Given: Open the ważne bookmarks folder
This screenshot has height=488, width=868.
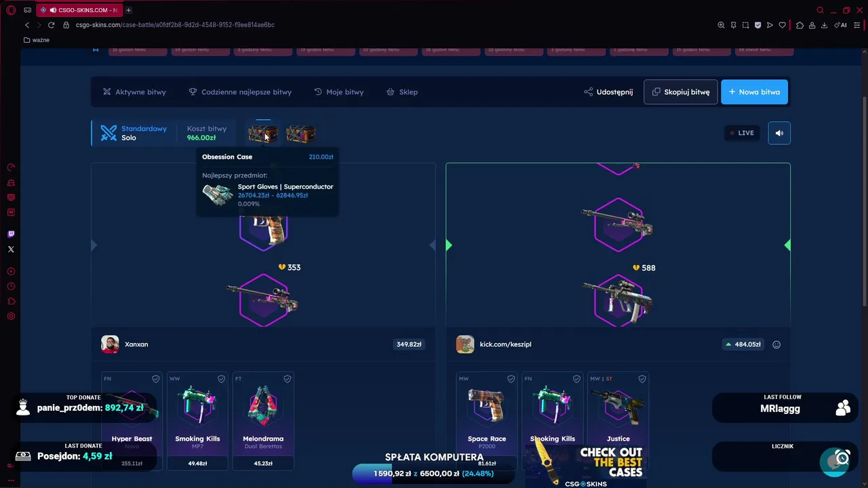Looking at the screenshot, I should point(37,40).
